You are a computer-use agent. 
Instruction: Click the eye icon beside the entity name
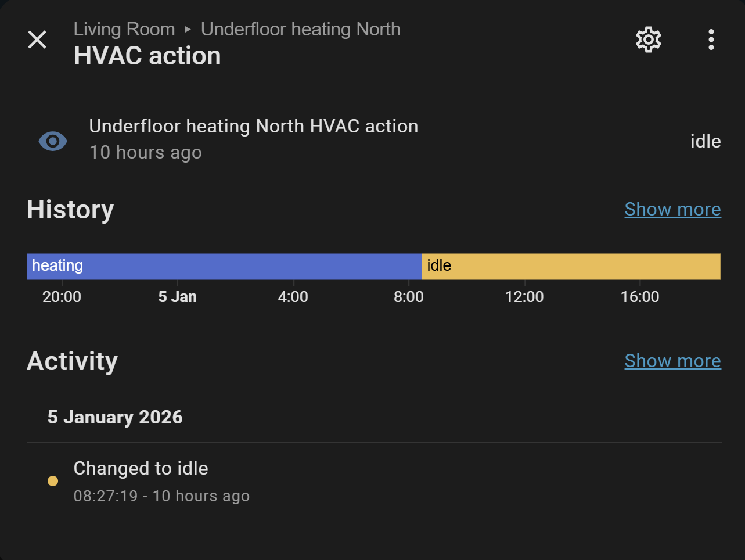(53, 141)
